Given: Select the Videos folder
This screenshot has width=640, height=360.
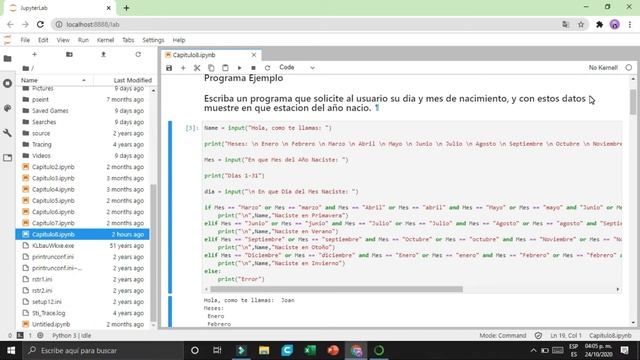Looking at the screenshot, I should point(83,156).
